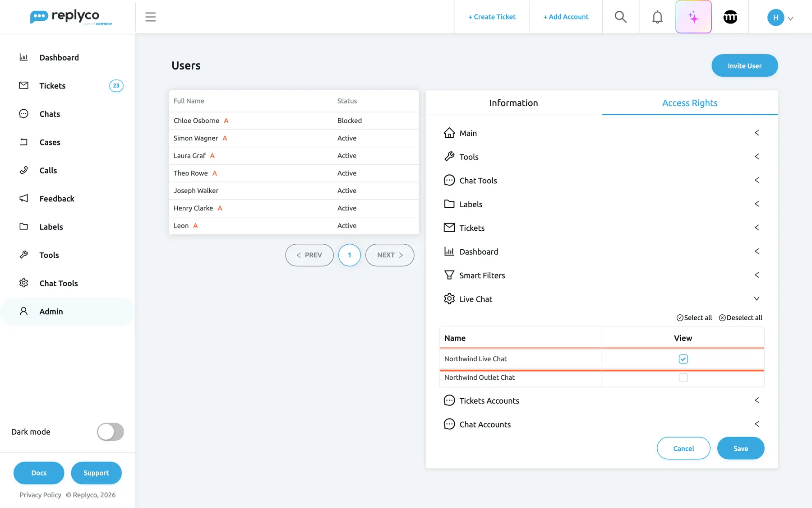Open the hamburger menu icon

point(150,17)
